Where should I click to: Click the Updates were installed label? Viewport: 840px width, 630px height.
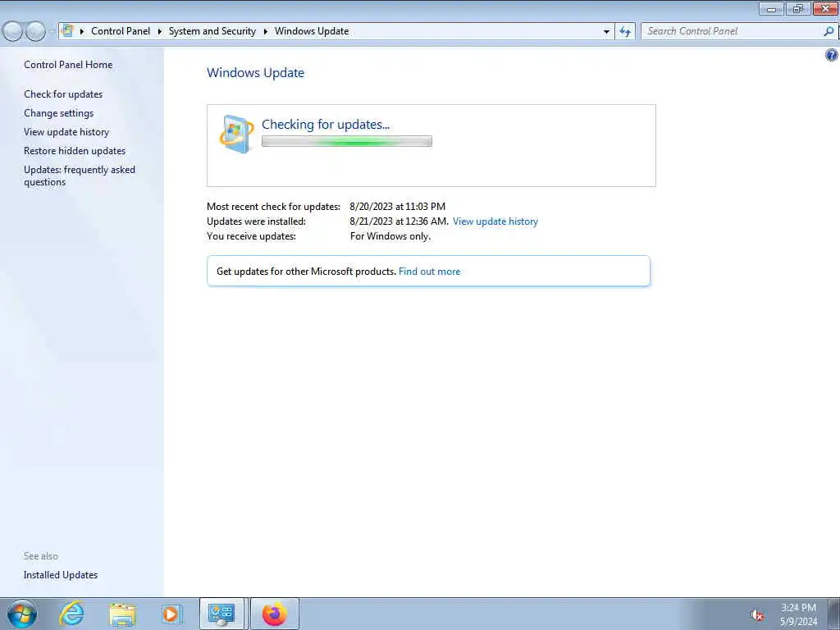[256, 221]
